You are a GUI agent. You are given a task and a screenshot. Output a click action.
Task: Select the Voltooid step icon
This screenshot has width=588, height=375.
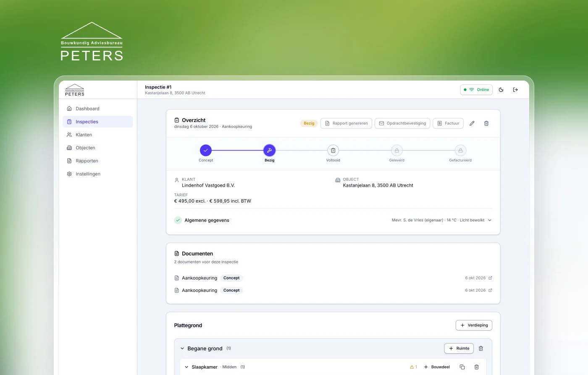click(333, 150)
